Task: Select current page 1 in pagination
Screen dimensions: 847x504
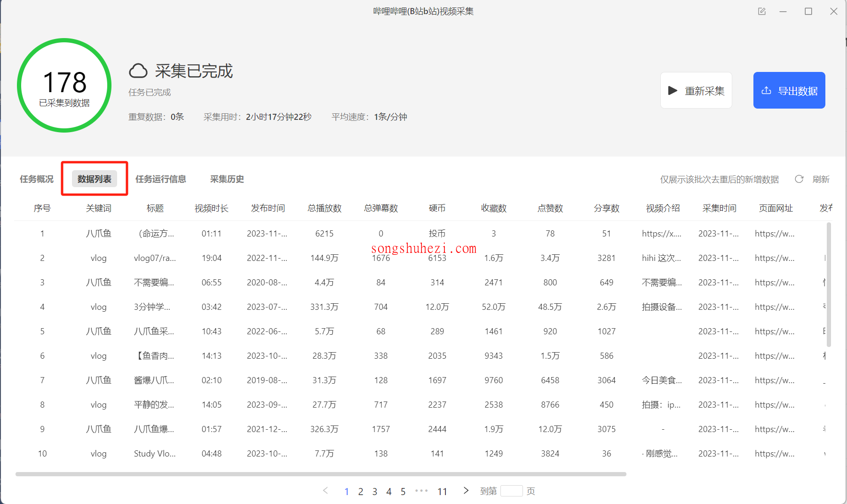Action: click(x=347, y=491)
